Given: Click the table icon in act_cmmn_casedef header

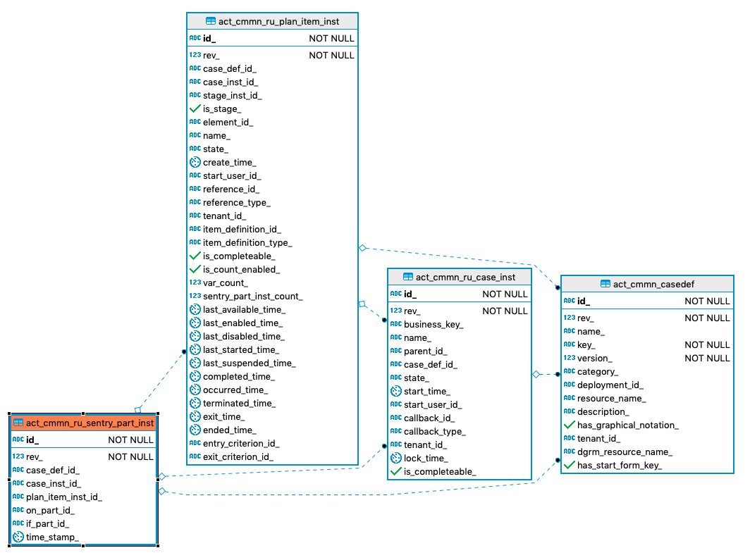Looking at the screenshot, I should (x=605, y=284).
